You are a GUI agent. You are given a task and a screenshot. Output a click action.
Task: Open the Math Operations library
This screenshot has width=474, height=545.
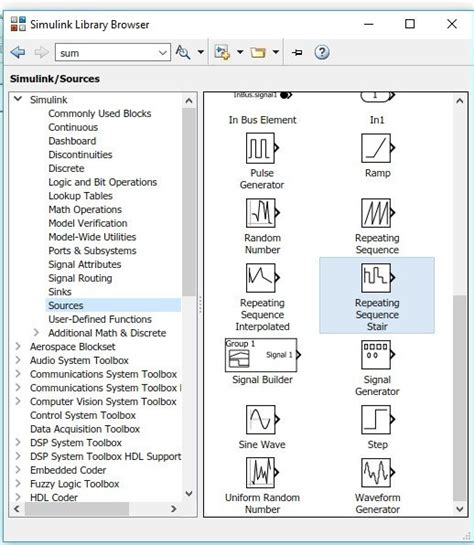[85, 210]
